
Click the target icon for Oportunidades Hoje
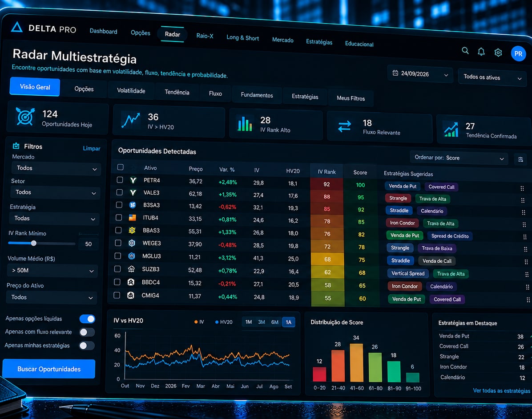[25, 117]
